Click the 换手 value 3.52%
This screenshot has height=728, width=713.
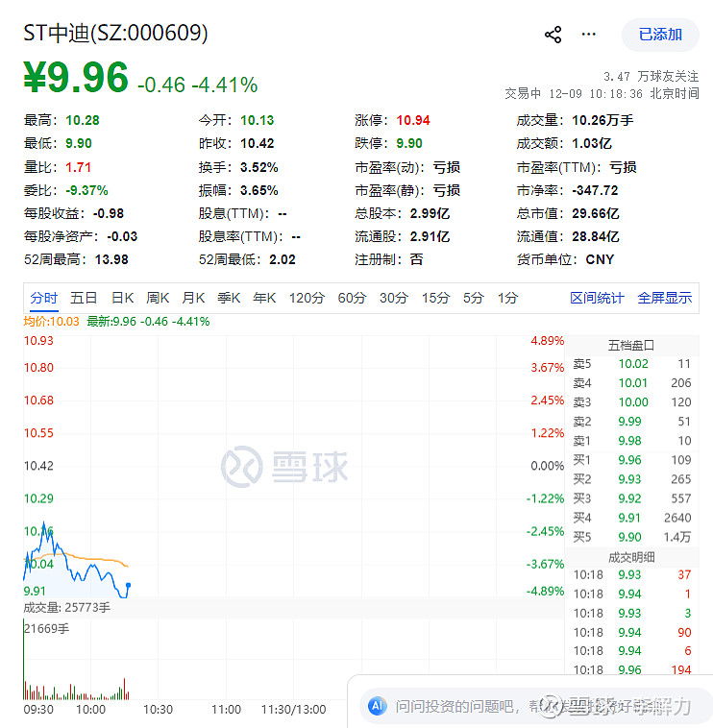click(x=258, y=167)
